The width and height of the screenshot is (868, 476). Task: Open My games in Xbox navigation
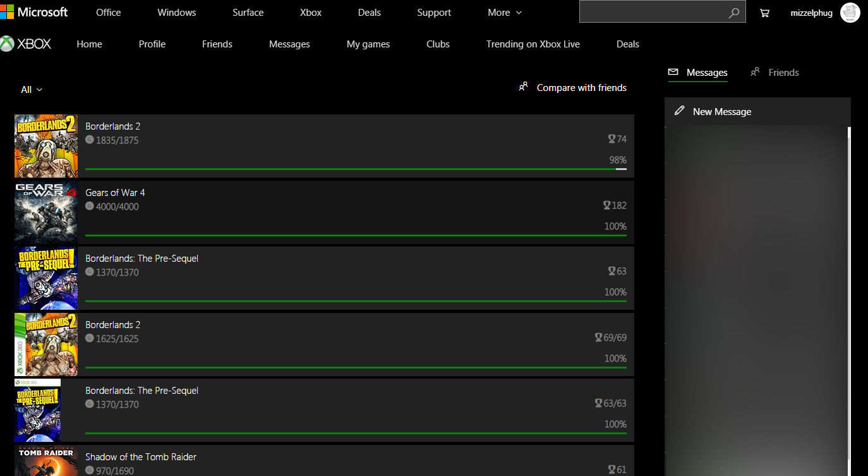click(368, 44)
